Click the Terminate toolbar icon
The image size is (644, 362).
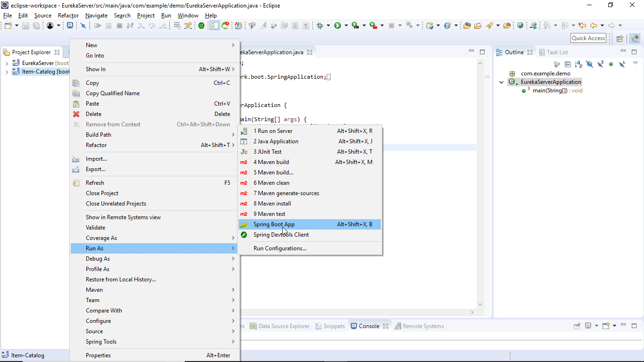point(119,25)
